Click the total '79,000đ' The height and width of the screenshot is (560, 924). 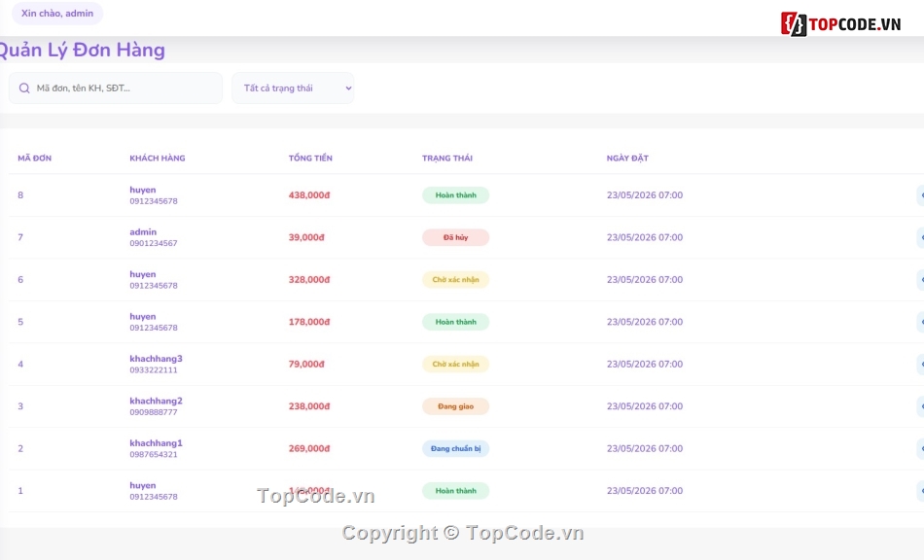click(306, 364)
